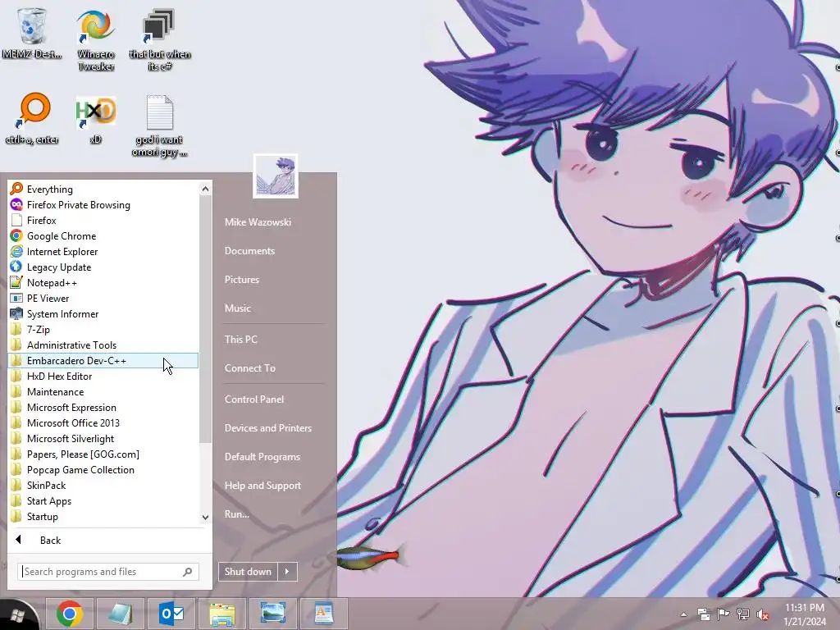Image resolution: width=840 pixels, height=630 pixels.
Task: Launch the Winaero Tweaker desktop shortcut
Action: 95,39
